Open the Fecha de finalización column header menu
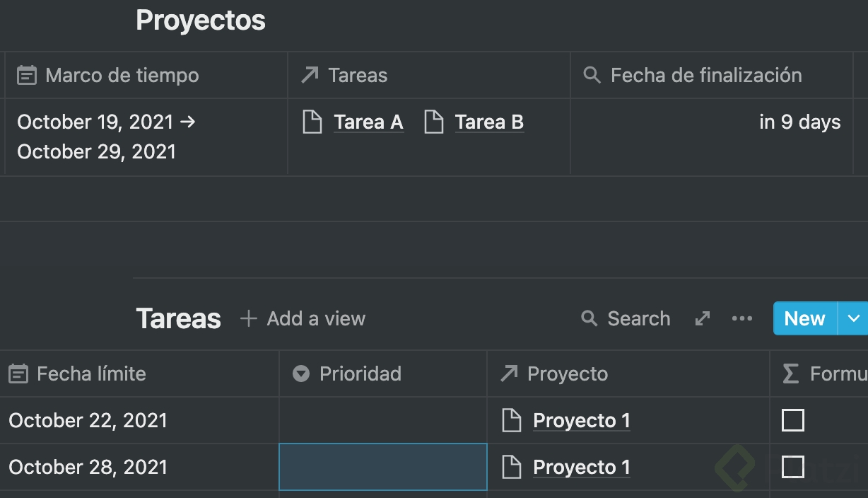868x498 pixels. 705,75
